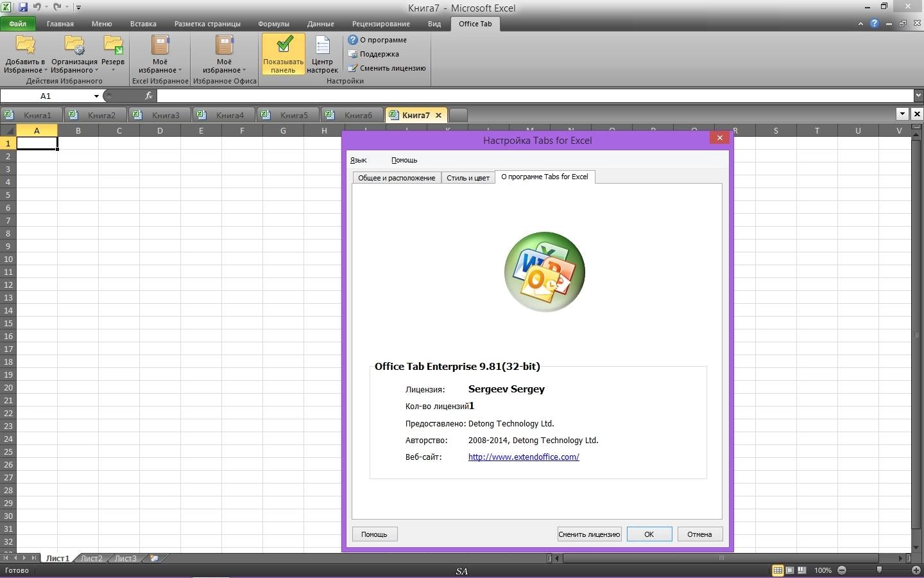Switch to the Книга5 workbook tab
The width and height of the screenshot is (924, 578).
click(x=287, y=115)
